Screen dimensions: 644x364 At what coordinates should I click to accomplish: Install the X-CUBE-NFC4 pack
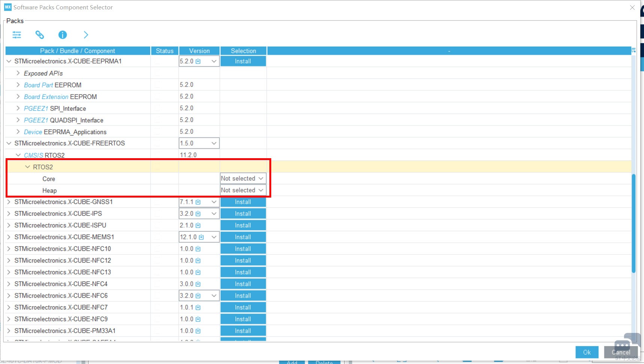[243, 284]
